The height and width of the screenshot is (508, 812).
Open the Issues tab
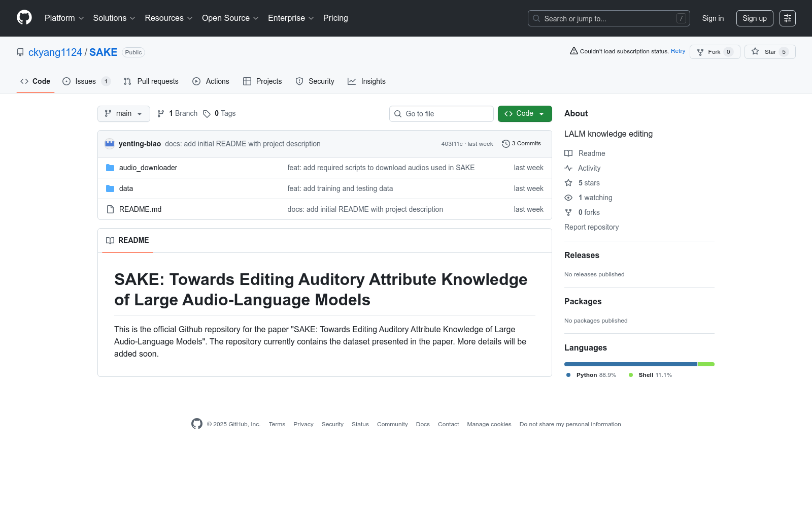point(86,81)
